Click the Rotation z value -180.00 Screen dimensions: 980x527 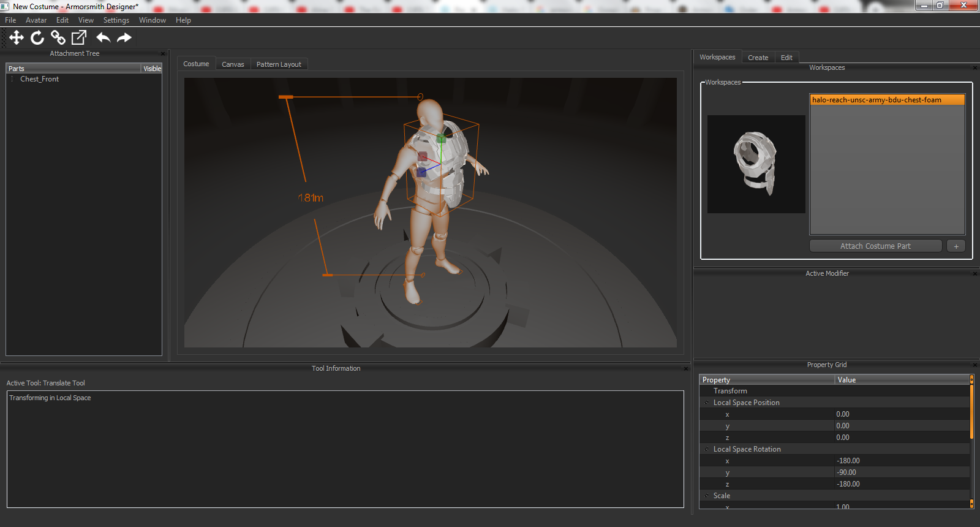[902, 485]
